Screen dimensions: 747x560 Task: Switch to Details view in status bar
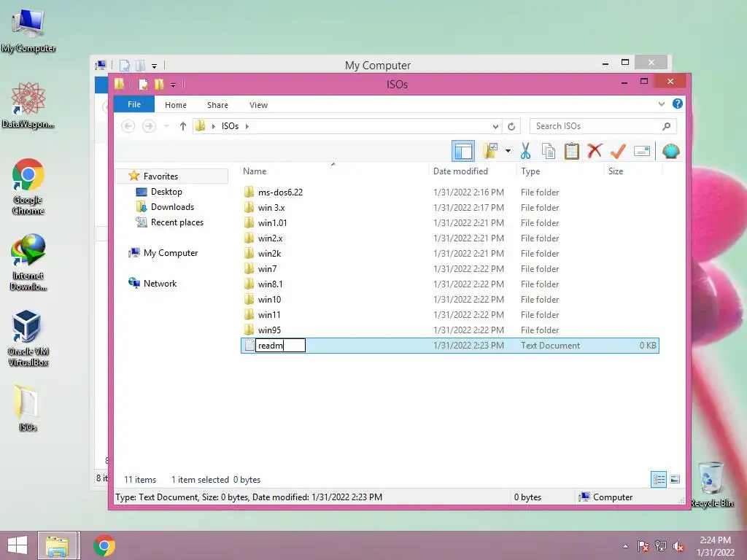coord(659,479)
